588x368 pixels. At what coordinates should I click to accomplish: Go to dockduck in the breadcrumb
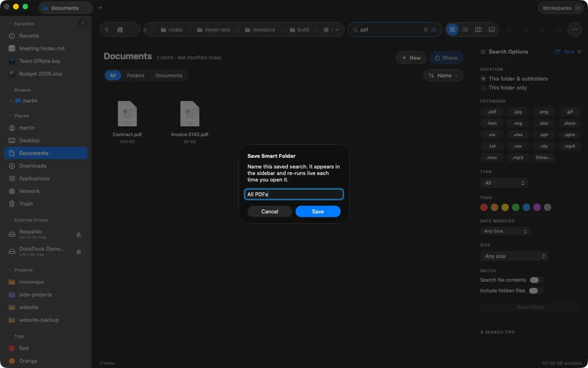point(260,29)
